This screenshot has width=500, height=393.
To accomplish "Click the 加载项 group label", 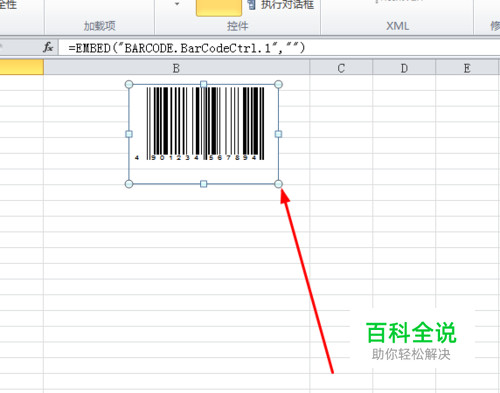I will pyautogui.click(x=99, y=26).
